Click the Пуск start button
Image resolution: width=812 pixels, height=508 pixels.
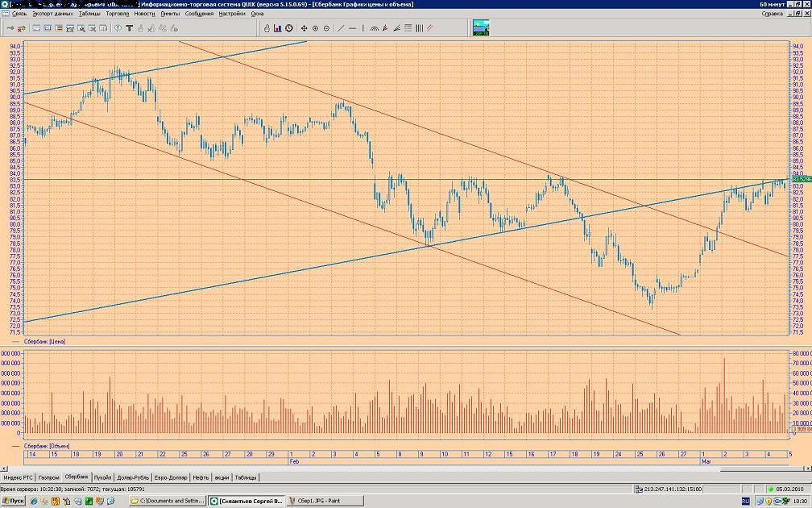(x=13, y=501)
